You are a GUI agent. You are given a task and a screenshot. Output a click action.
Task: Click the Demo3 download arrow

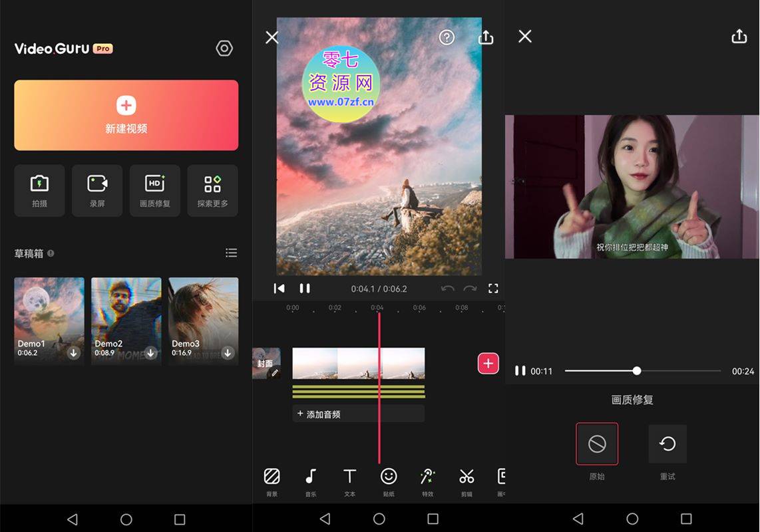click(x=228, y=353)
